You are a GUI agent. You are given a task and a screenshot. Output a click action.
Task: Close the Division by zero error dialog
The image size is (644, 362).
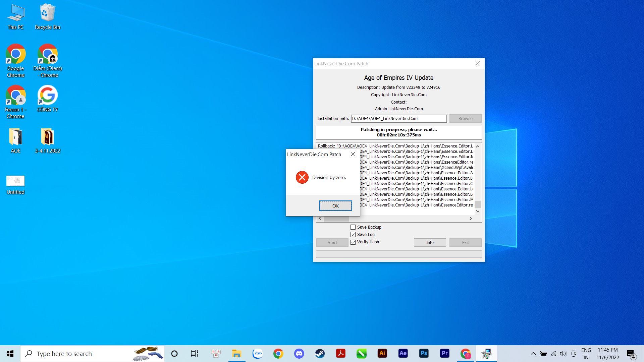353,154
